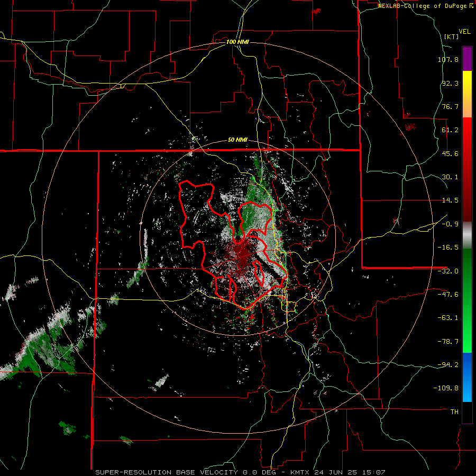Click the [KT] units label
The height and width of the screenshot is (476, 476).
[452, 36]
